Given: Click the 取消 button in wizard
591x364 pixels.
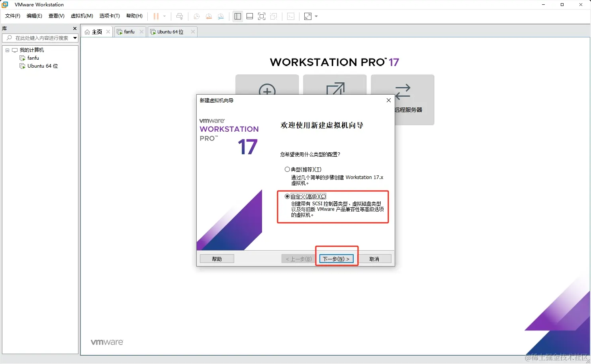Looking at the screenshot, I should [x=374, y=259].
